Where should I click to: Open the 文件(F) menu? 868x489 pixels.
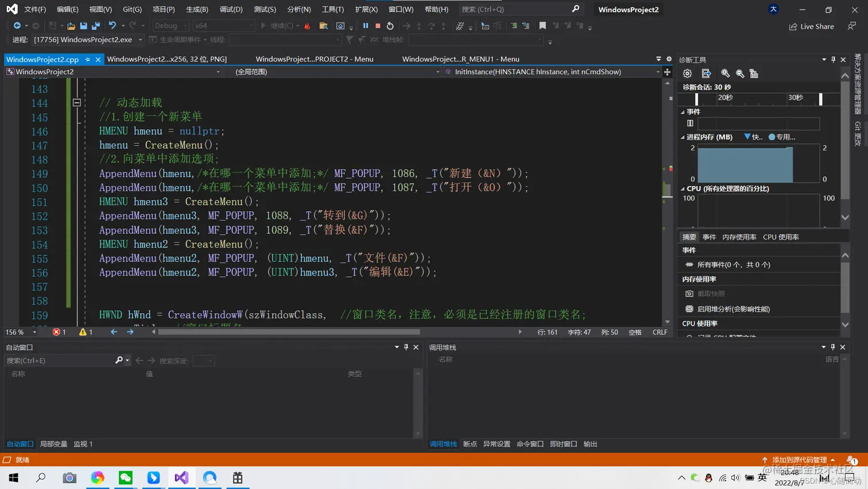tap(35, 9)
